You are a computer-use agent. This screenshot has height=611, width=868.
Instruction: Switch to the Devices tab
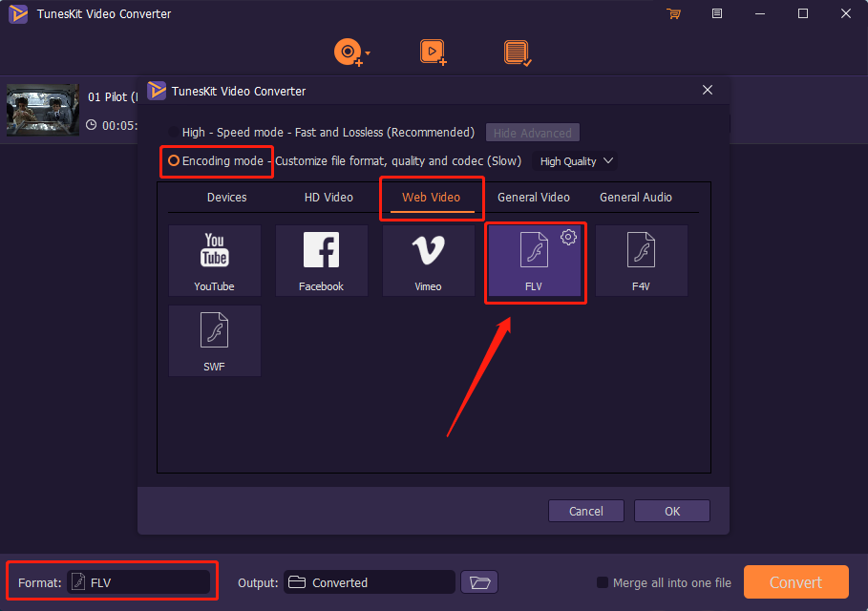point(227,197)
